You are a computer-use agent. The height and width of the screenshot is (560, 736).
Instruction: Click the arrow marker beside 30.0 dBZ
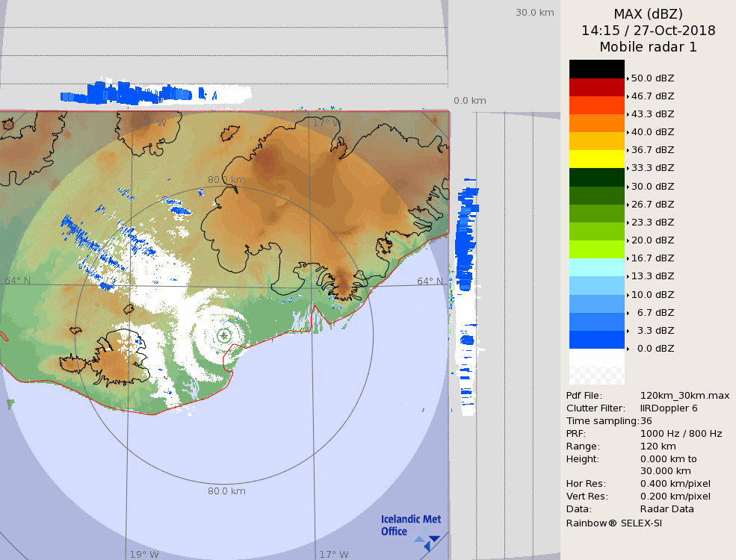(x=628, y=187)
